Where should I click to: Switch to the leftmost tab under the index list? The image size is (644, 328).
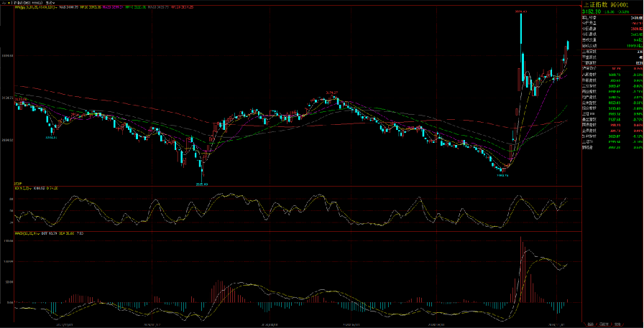[x=589, y=324]
